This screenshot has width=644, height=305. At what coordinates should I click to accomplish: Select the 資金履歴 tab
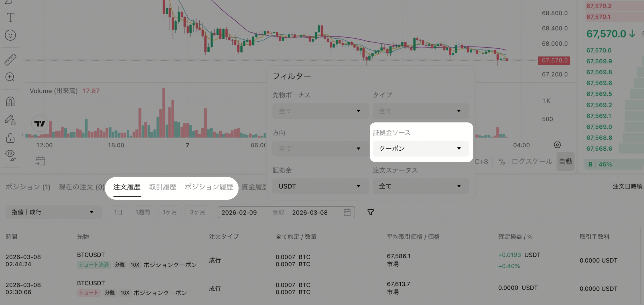(x=254, y=187)
